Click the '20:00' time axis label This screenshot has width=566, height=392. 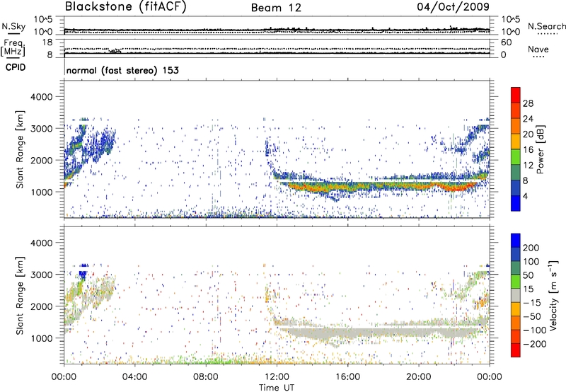[418, 377]
